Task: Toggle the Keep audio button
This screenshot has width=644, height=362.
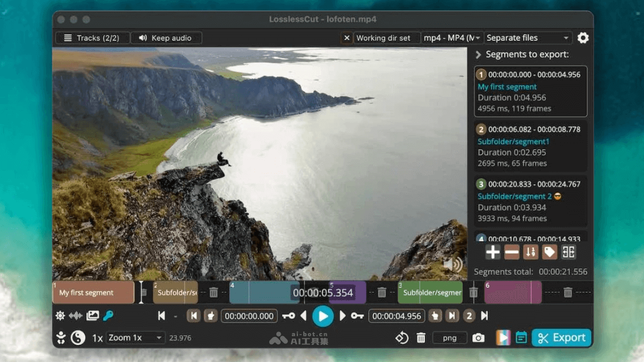Action: click(166, 38)
